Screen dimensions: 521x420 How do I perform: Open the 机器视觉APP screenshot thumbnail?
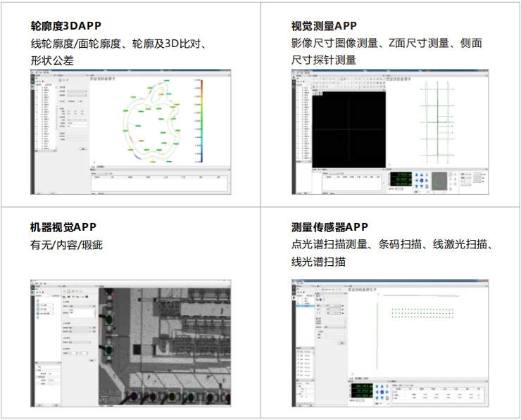click(x=130, y=343)
